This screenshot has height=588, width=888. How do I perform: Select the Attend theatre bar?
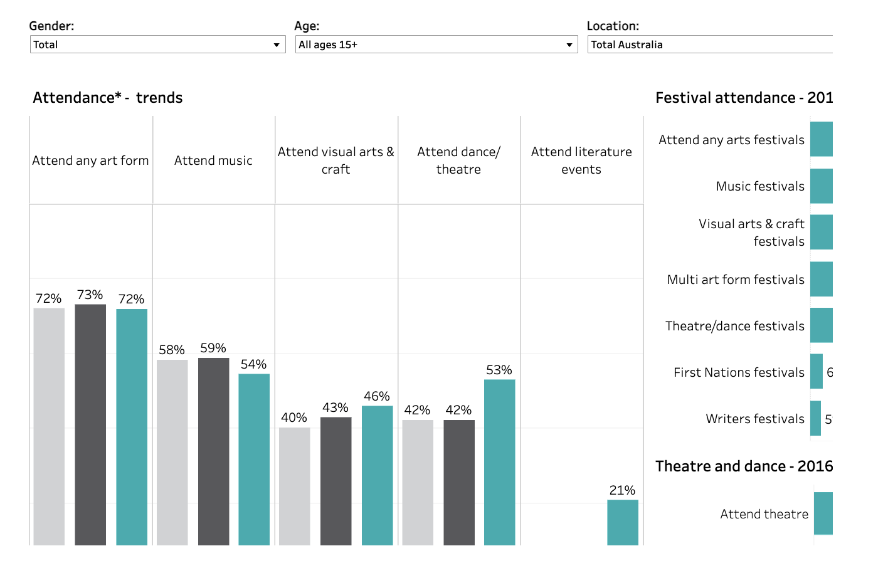(x=823, y=513)
